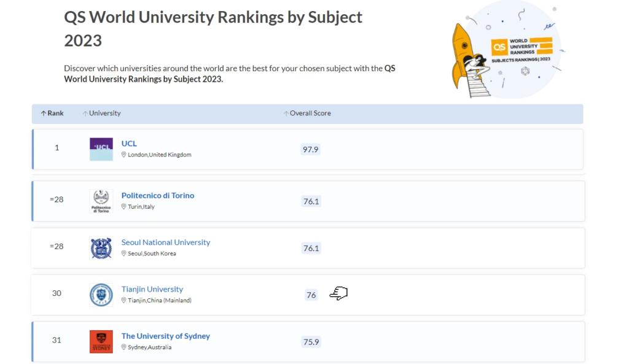Click the location pin next to Sydney, Australia

123,347
